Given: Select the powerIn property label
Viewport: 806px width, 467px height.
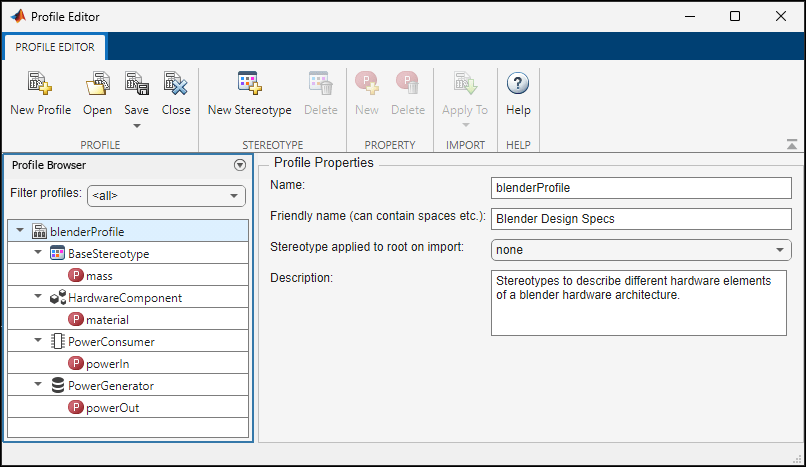Looking at the screenshot, I should pos(107,364).
